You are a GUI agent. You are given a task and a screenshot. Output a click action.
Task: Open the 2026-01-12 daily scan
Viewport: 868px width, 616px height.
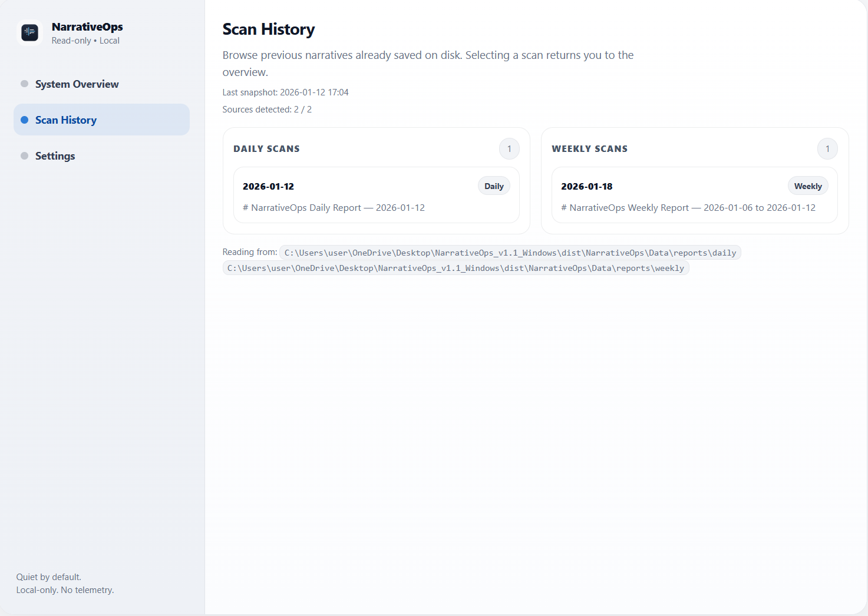click(x=269, y=186)
